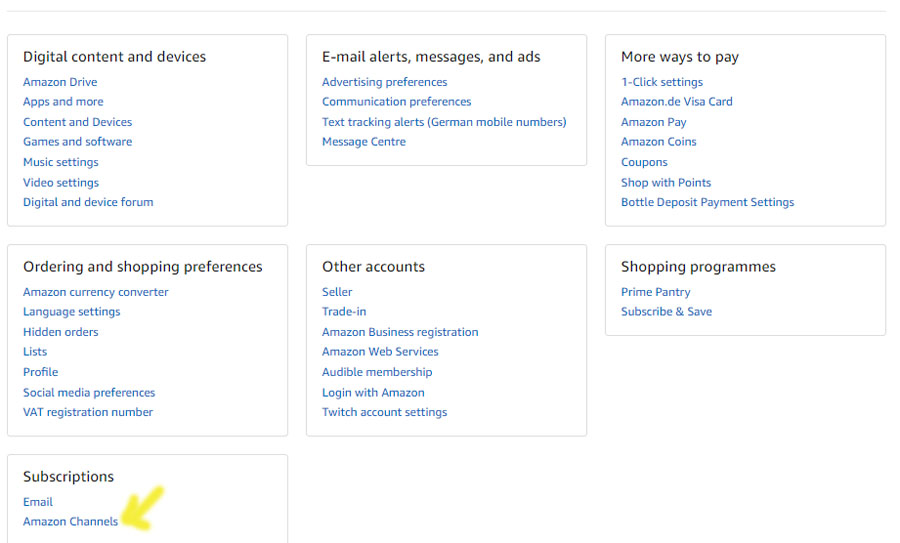Open Video settings
Image resolution: width=900 pixels, height=543 pixels.
pyautogui.click(x=61, y=183)
